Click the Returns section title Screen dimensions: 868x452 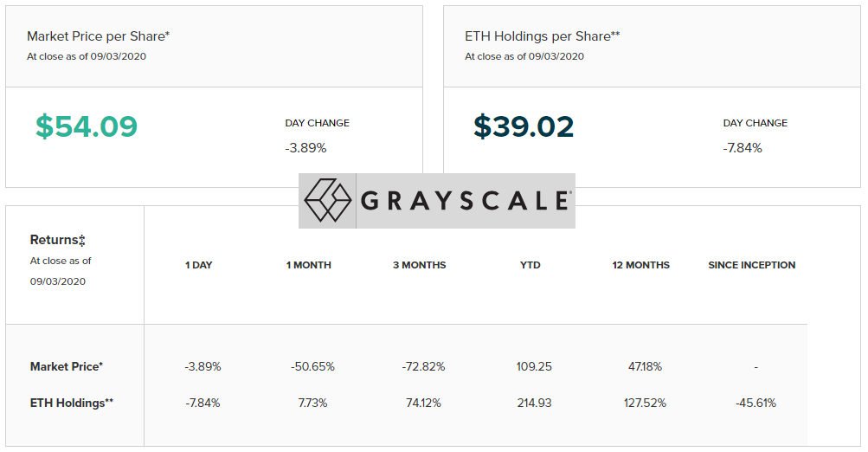click(x=57, y=240)
